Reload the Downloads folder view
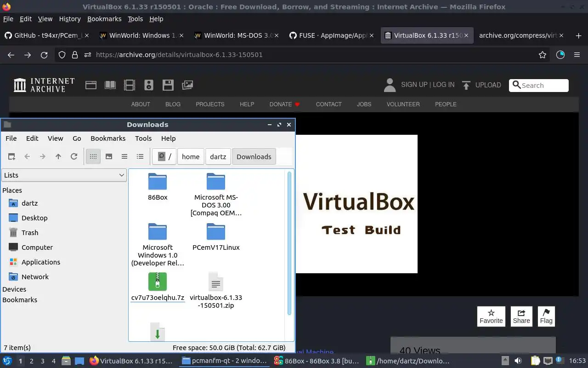 pyautogui.click(x=74, y=156)
